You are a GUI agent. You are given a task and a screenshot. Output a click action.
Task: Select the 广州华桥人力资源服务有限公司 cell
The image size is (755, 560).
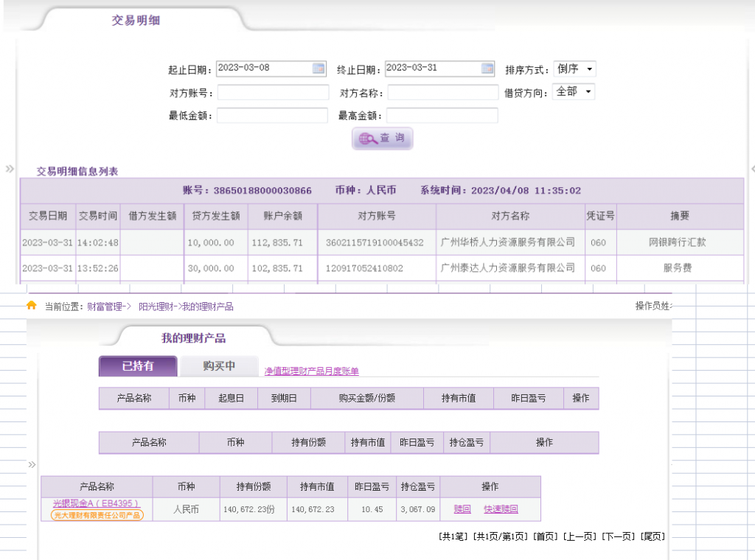[510, 242]
